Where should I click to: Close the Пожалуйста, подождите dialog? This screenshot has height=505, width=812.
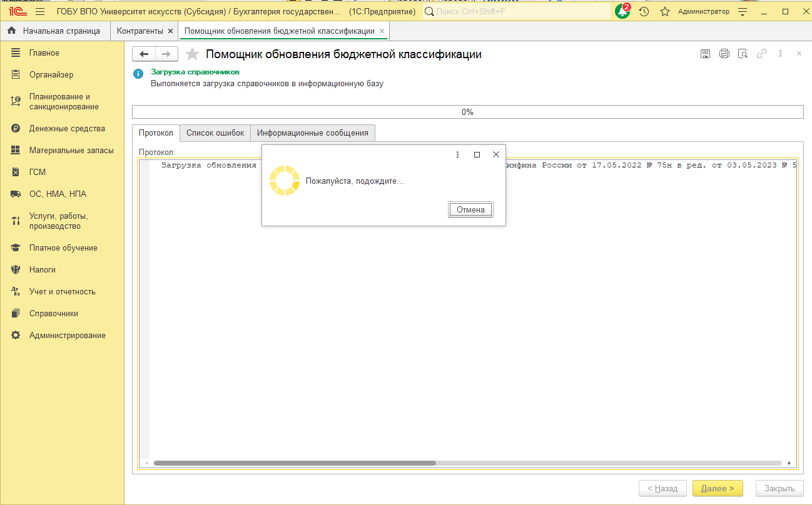click(496, 154)
